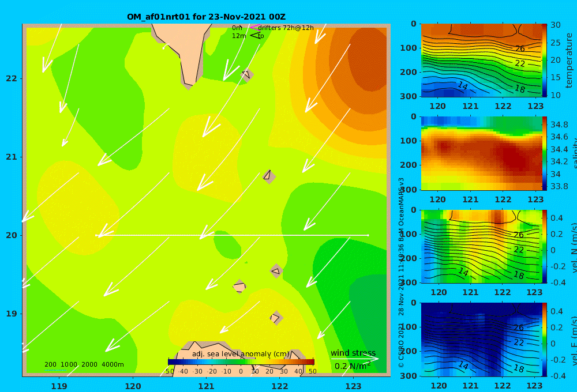This screenshot has width=577, height=392.
Task: Click latitude label 21 on main map axis
Action: pos(12,157)
